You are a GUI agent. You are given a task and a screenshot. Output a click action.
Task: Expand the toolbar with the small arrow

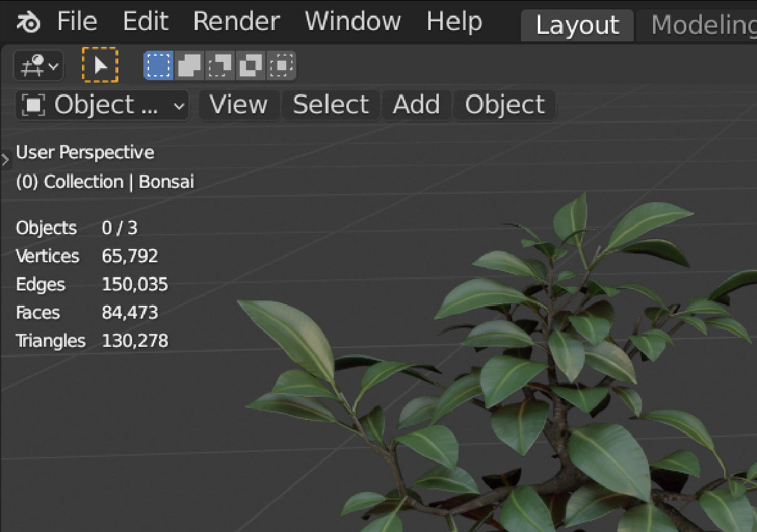[x=6, y=161]
